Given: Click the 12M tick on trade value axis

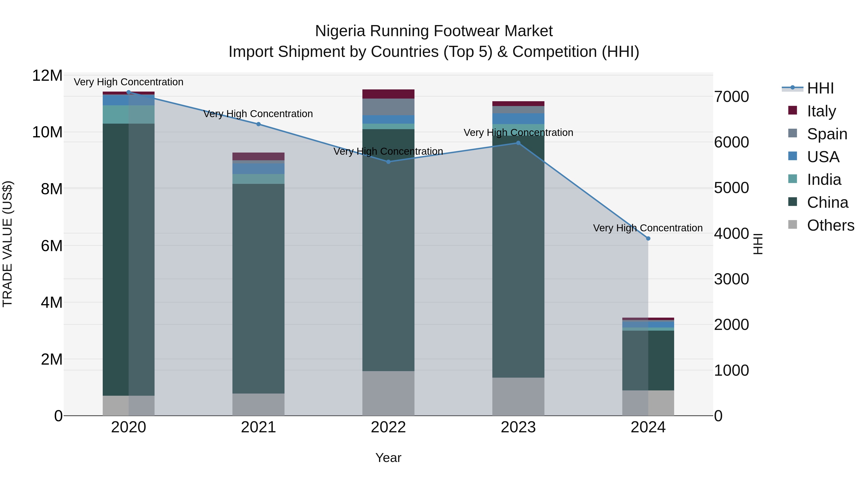Looking at the screenshot, I should tap(47, 75).
